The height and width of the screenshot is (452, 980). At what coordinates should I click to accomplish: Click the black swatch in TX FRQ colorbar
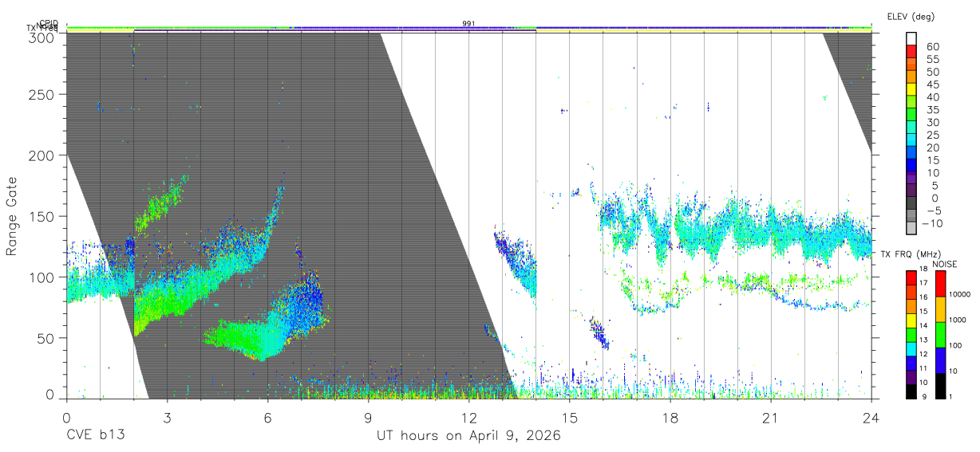click(911, 390)
